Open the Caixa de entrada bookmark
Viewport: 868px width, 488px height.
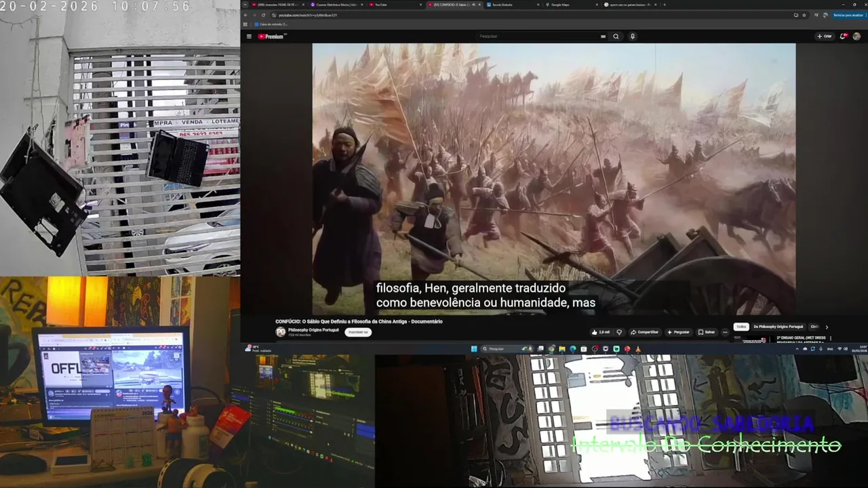(271, 24)
